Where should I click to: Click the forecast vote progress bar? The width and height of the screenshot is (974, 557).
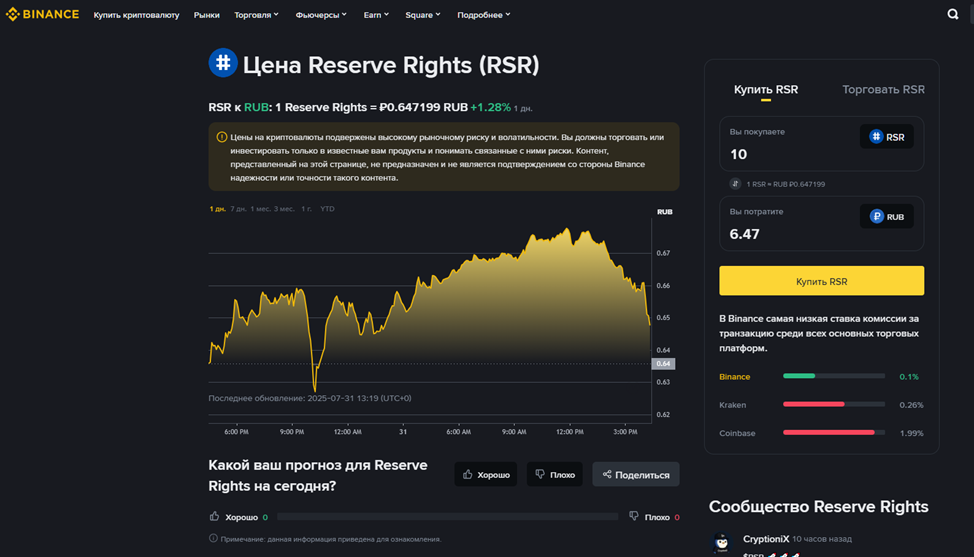[447, 517]
